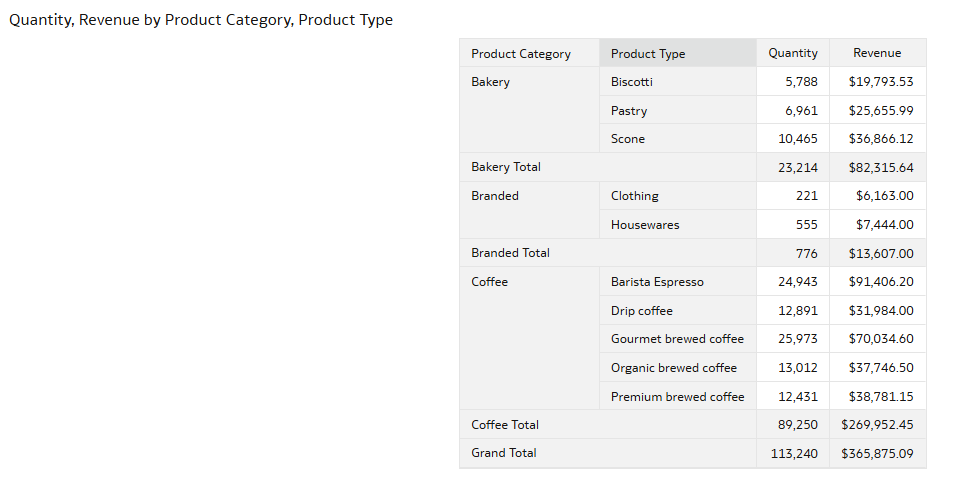Select the Product Type column header

pyautogui.click(x=648, y=54)
